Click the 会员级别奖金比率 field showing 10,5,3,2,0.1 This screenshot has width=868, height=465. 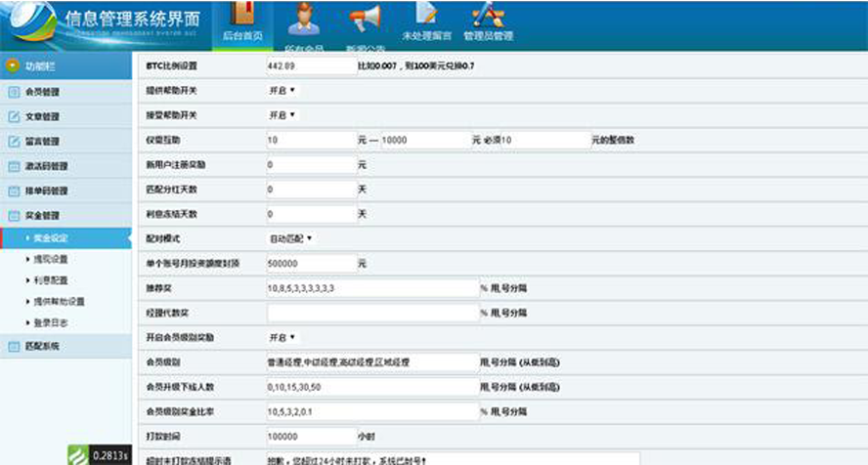pos(372,411)
